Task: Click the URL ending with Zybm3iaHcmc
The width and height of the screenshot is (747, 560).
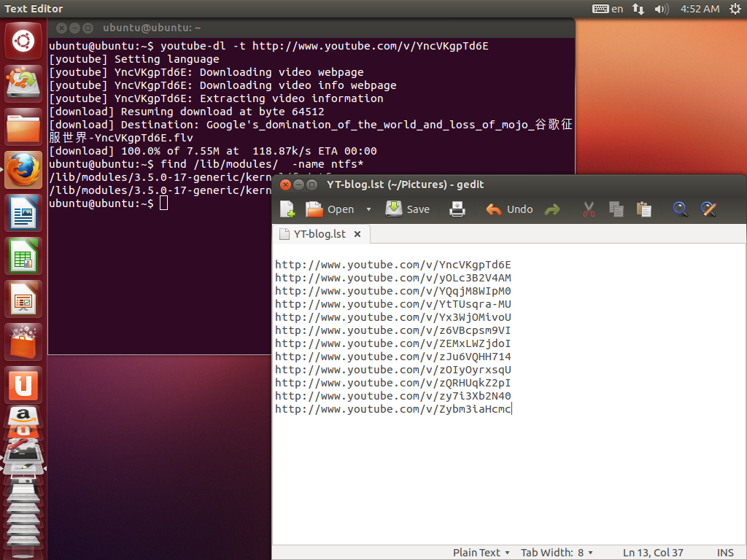Action: (x=393, y=409)
